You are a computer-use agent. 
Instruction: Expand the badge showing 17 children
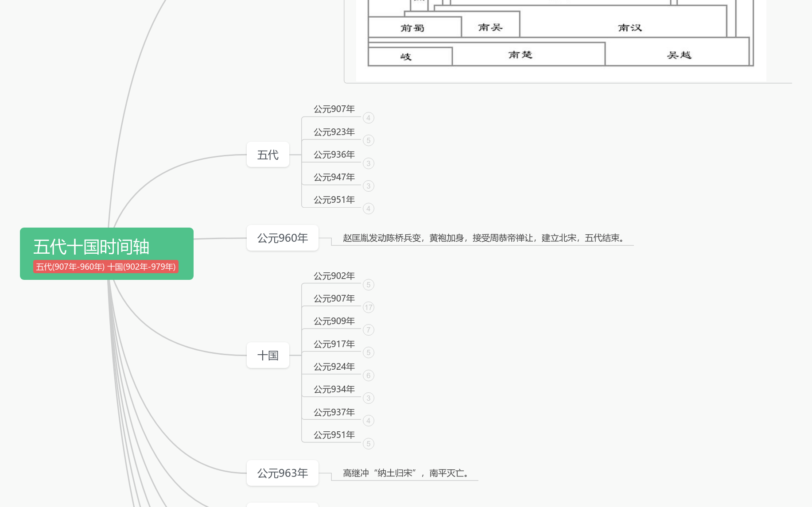click(368, 307)
